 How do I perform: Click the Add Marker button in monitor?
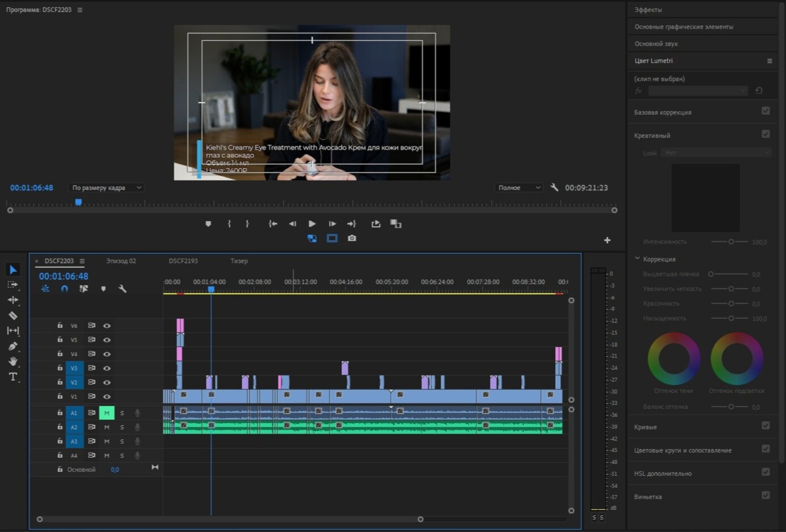(208, 224)
